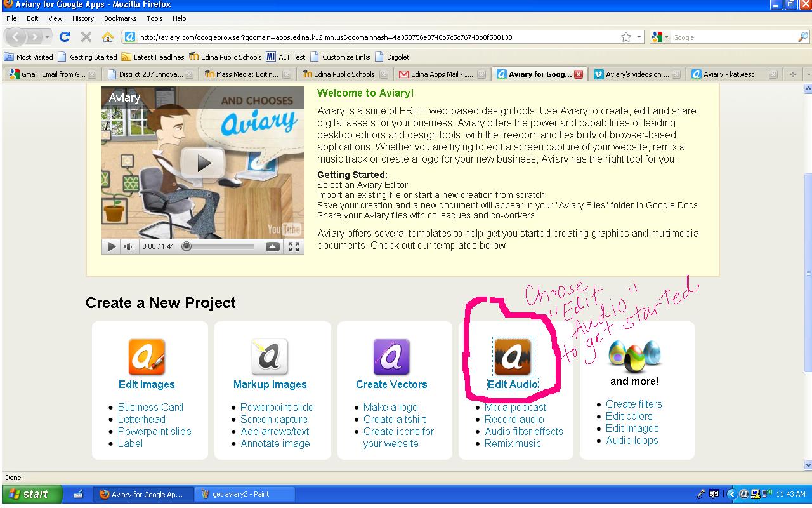Open the Diigolet bookmark
812x508 pixels.
pos(392,57)
